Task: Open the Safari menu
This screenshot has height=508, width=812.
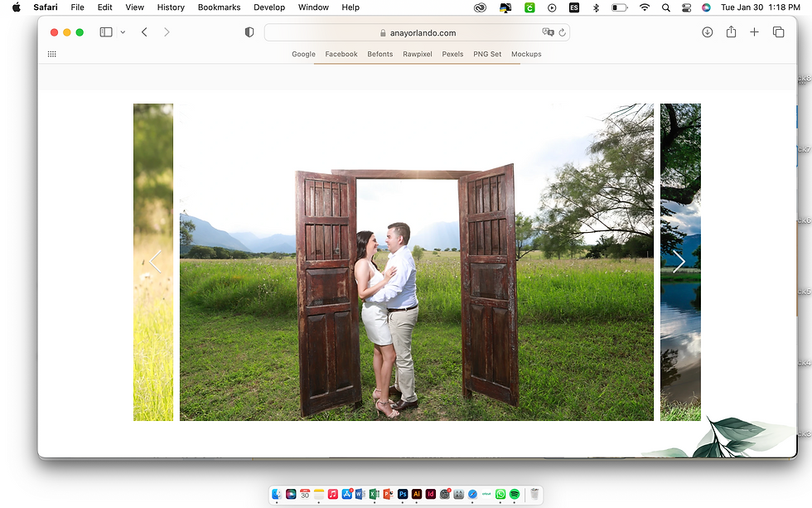Action: pos(46,7)
